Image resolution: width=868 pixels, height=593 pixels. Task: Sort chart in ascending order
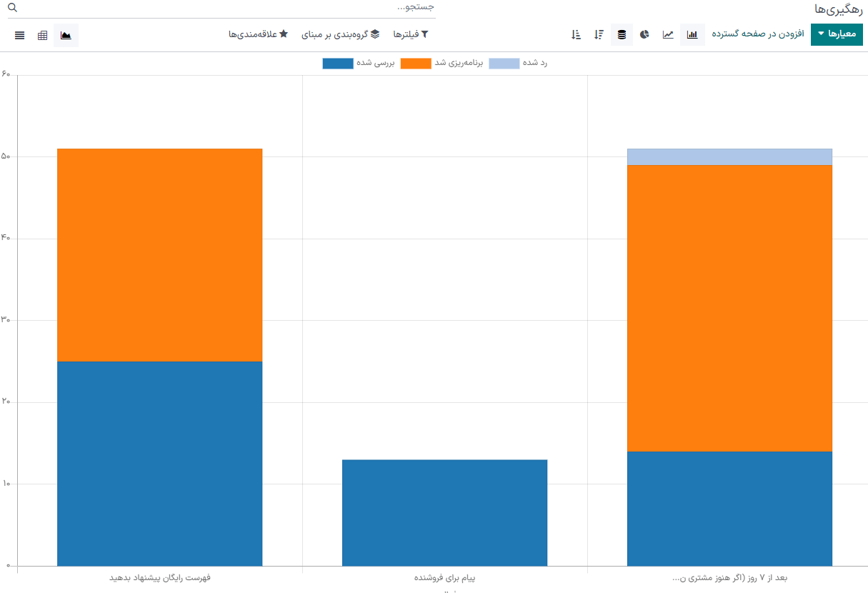576,34
